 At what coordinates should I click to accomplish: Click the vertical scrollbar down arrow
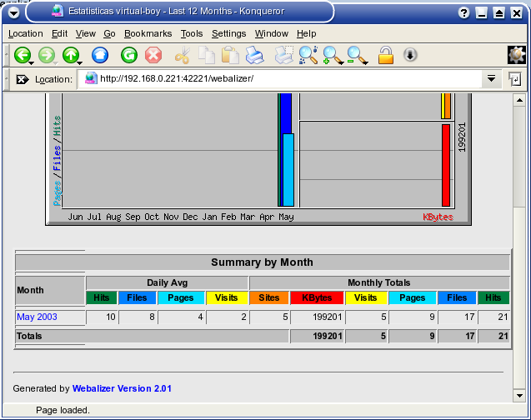point(519,395)
